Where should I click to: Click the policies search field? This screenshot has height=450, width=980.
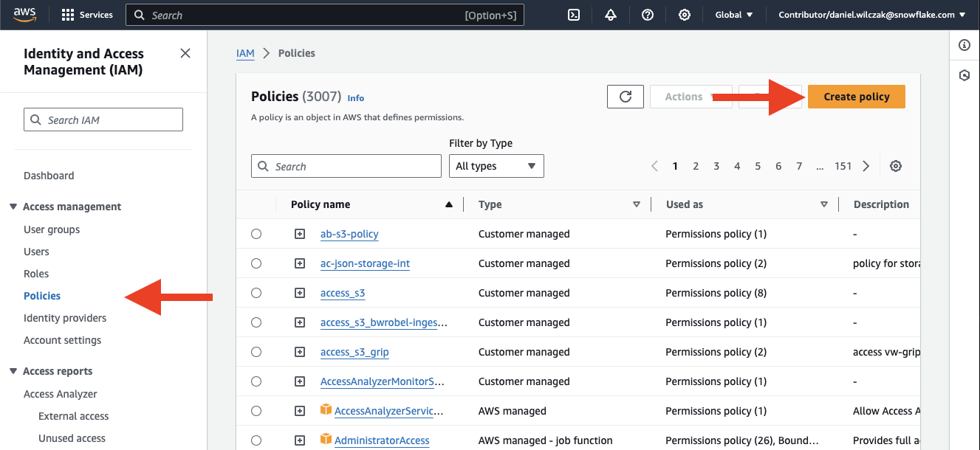tap(346, 166)
